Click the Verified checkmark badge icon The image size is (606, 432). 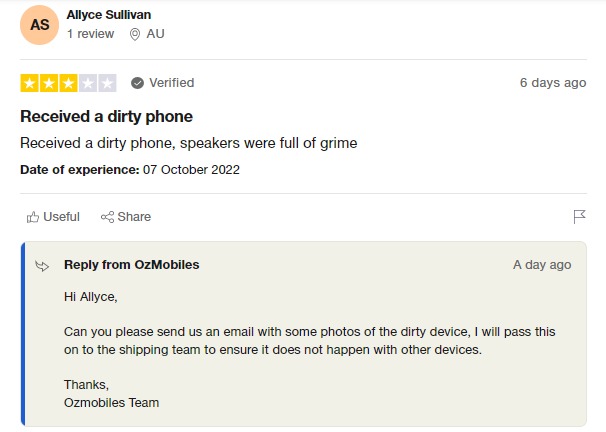(137, 83)
